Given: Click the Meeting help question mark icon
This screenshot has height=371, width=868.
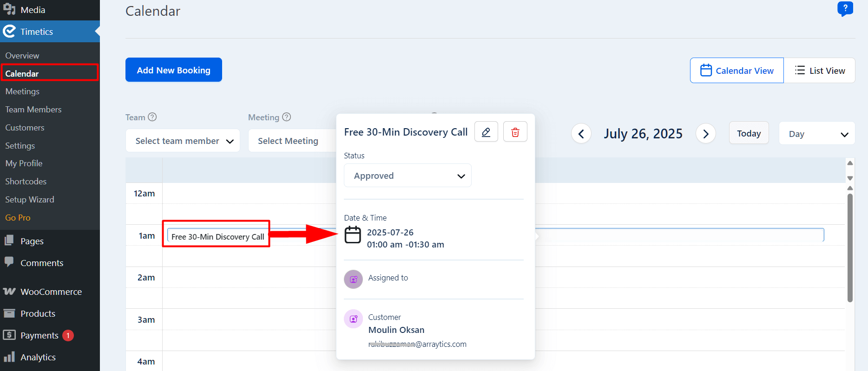Looking at the screenshot, I should point(287,117).
